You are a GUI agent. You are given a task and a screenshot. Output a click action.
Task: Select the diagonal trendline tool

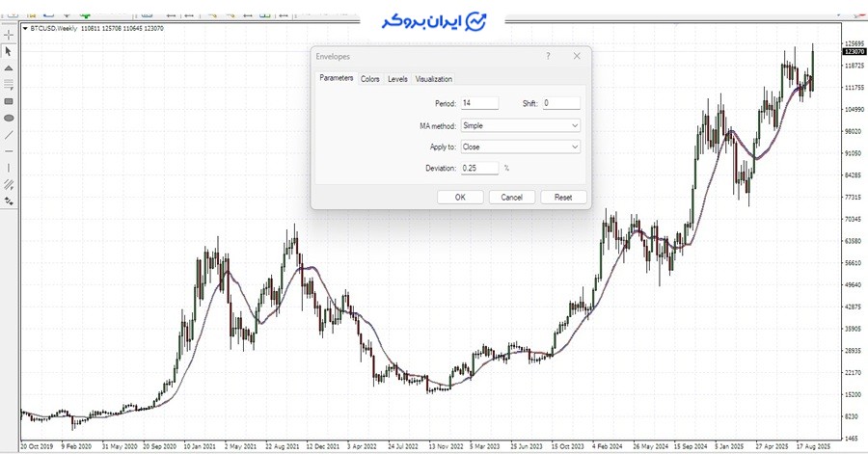pyautogui.click(x=9, y=135)
